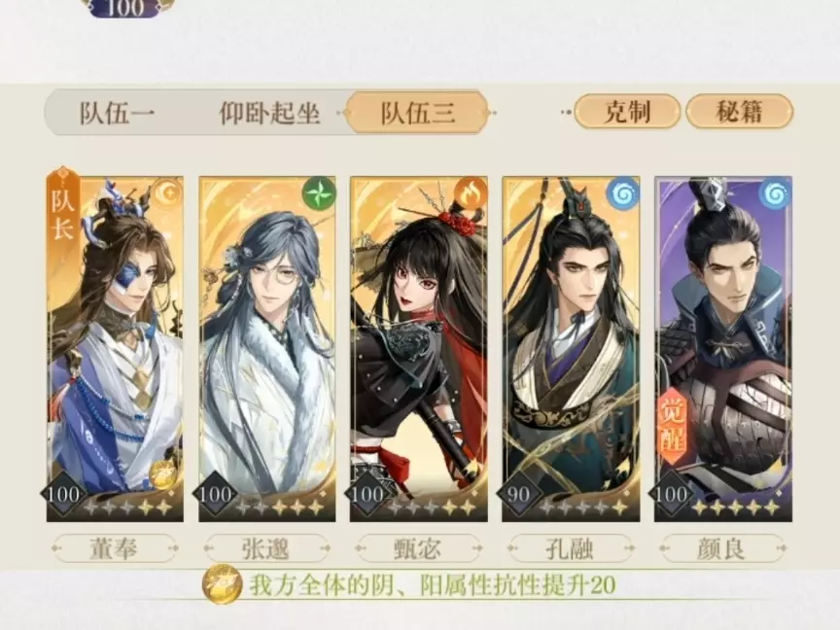Tap the level 90 badge on 孔融's card
Screen dimensions: 840x630
[x=518, y=495]
